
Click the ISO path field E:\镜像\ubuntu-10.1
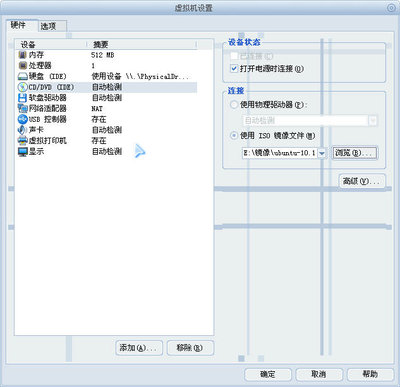(280, 153)
